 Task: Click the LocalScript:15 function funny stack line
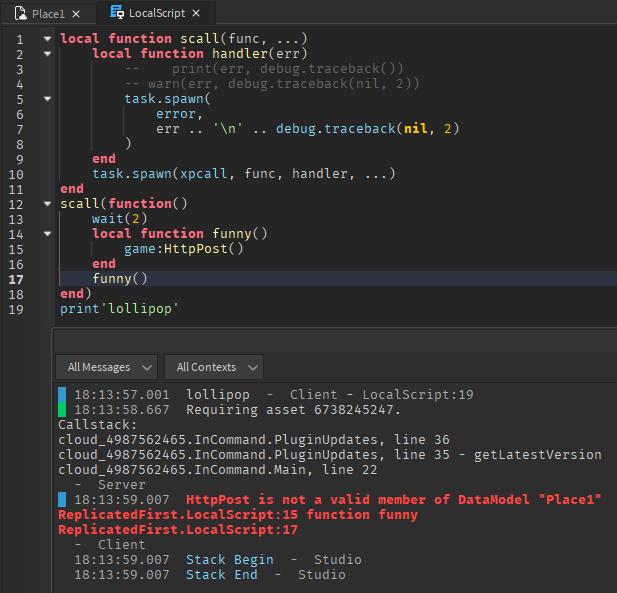[x=238, y=514]
